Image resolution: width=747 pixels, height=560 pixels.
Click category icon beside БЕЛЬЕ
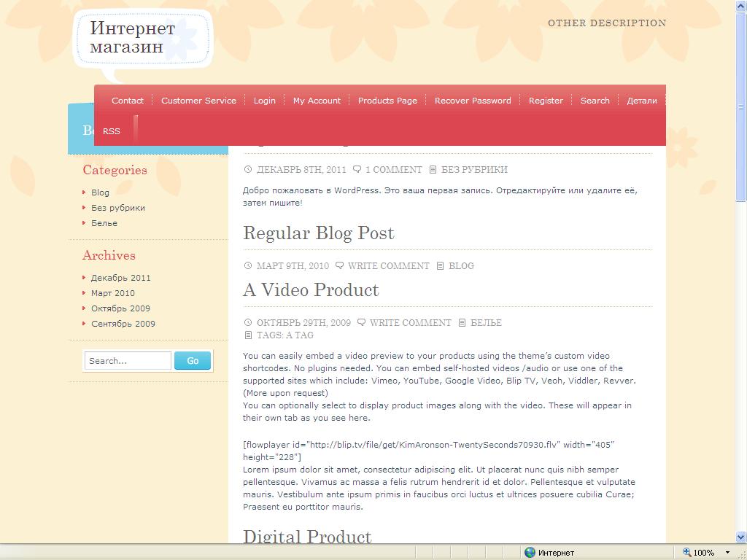pyautogui.click(x=462, y=322)
